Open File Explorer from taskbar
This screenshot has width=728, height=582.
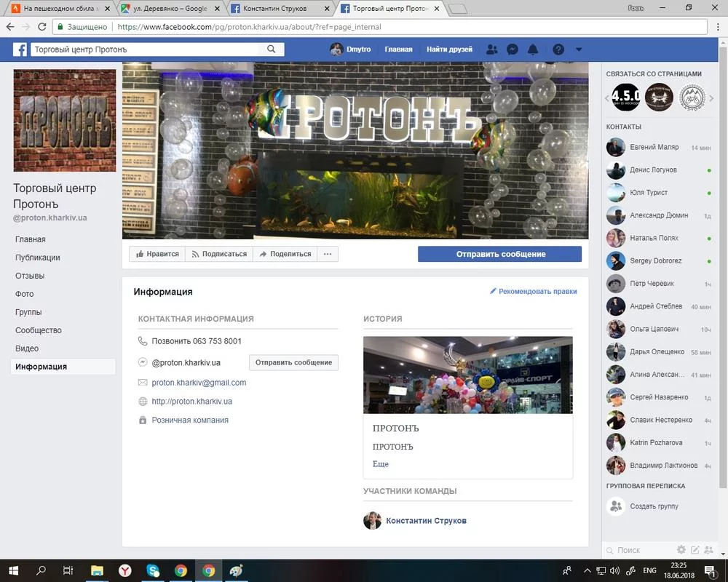(97, 570)
